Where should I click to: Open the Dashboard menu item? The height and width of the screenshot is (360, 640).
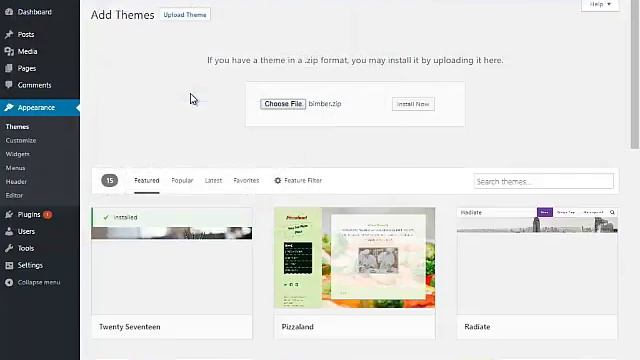click(x=35, y=12)
